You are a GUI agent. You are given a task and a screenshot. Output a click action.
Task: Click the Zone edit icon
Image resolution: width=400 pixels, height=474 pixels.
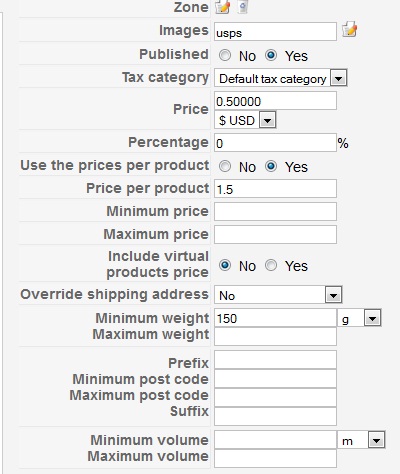[222, 7]
